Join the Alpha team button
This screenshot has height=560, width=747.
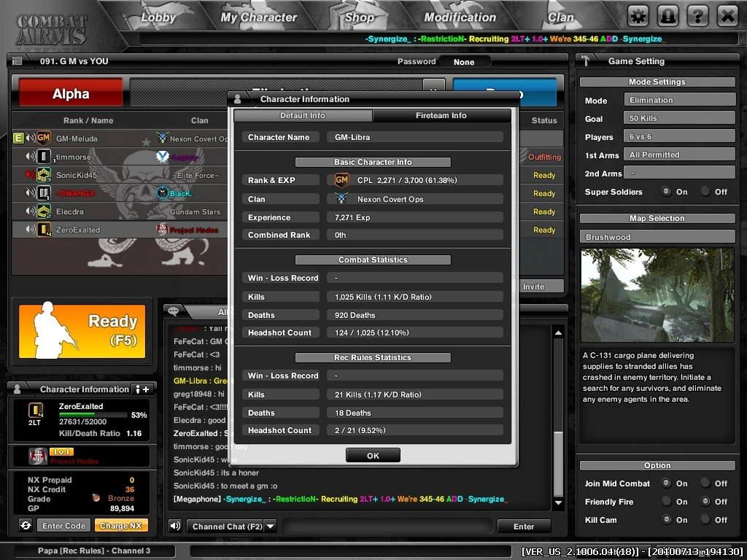point(71,93)
